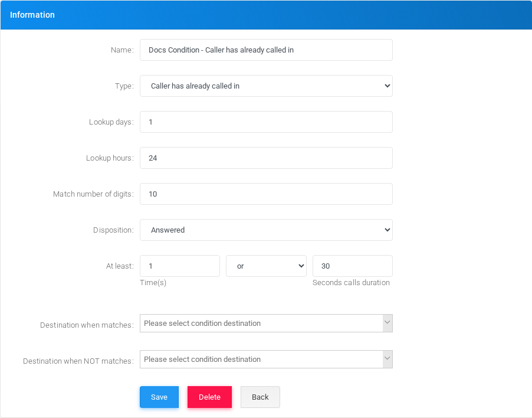Click the 'At least:' label
Image resolution: width=532 pixels, height=418 pixels.
point(120,266)
